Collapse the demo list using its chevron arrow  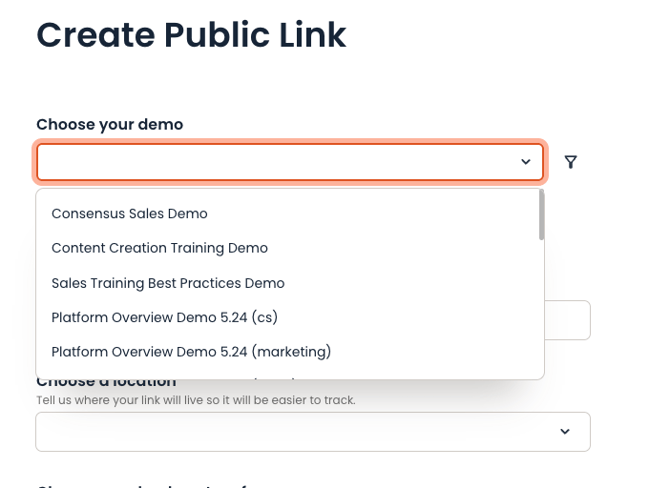tap(525, 162)
